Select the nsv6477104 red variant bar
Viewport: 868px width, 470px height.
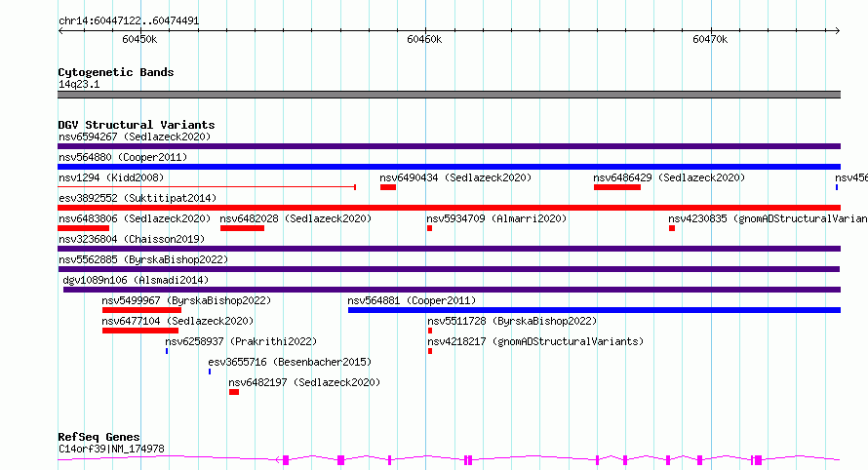pyautogui.click(x=140, y=331)
